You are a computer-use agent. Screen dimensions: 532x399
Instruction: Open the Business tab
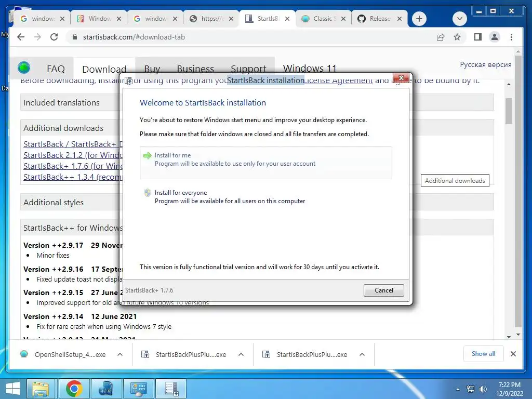195,69
